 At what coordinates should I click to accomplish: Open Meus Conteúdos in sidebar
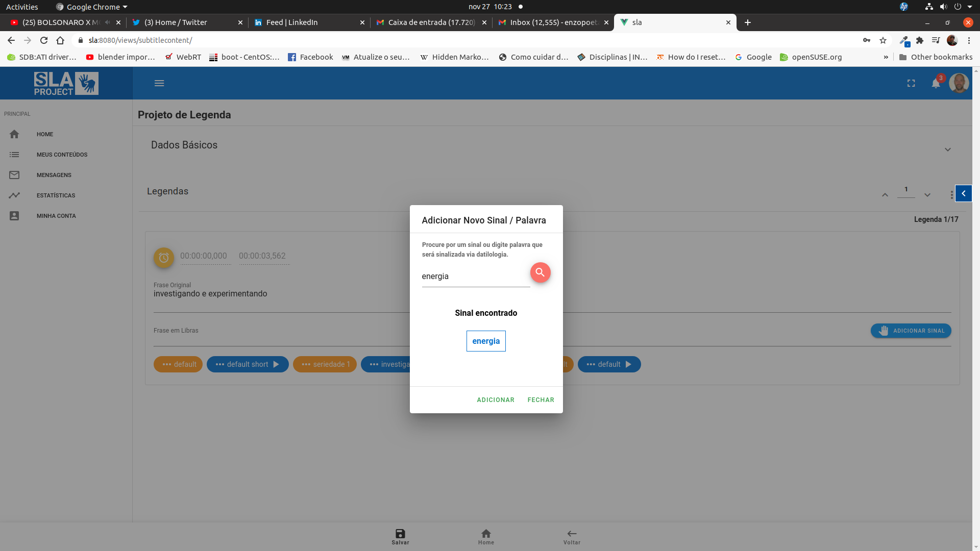[x=62, y=155]
